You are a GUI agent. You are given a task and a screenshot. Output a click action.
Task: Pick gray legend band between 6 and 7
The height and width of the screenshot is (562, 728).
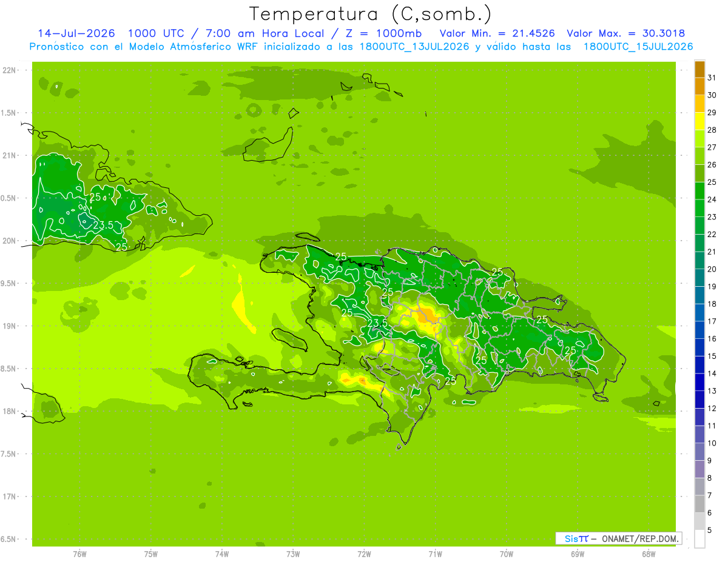pyautogui.click(x=699, y=504)
